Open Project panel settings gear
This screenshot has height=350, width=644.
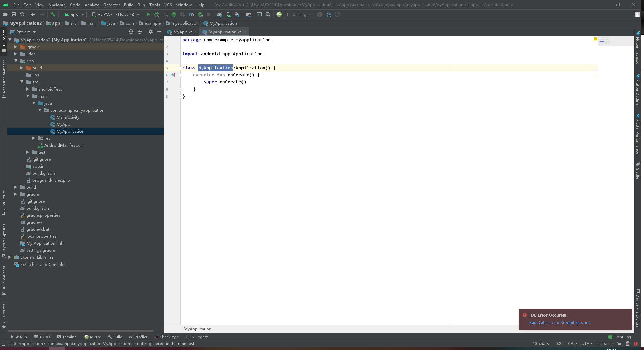(151, 32)
